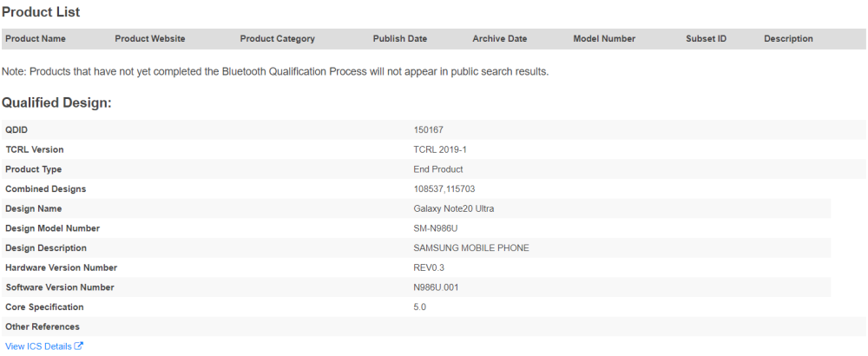Open the View ICS Details link

(39, 346)
